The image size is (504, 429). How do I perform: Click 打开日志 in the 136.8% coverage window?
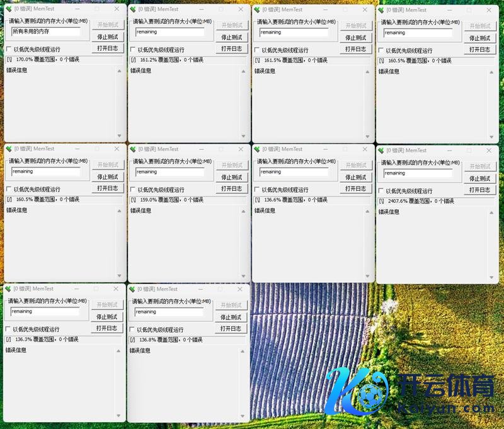231,328
